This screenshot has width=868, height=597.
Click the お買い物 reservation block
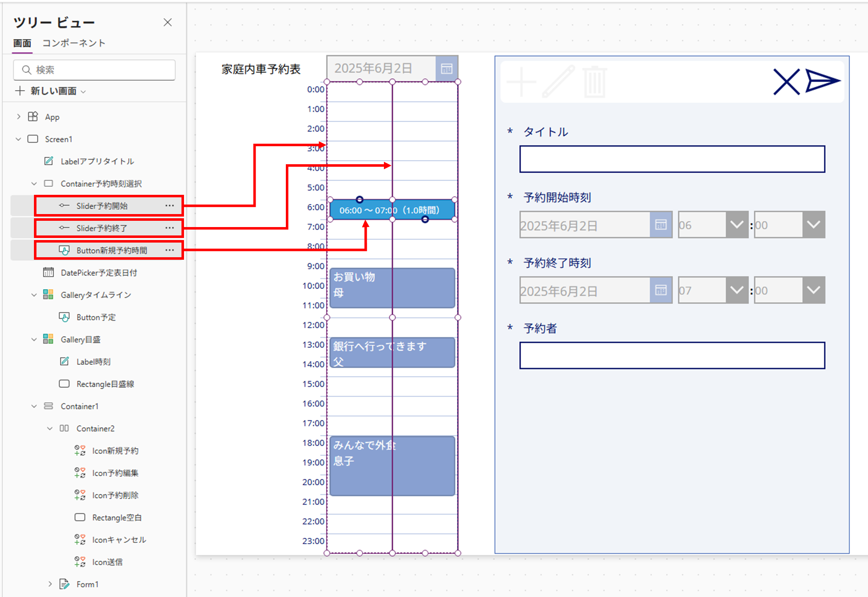click(x=360, y=288)
